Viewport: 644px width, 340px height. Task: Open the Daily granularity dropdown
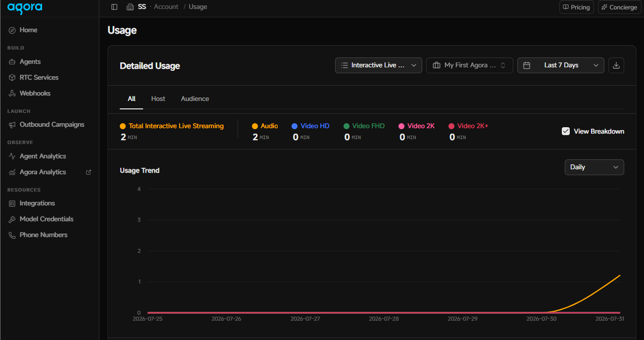[x=594, y=167]
